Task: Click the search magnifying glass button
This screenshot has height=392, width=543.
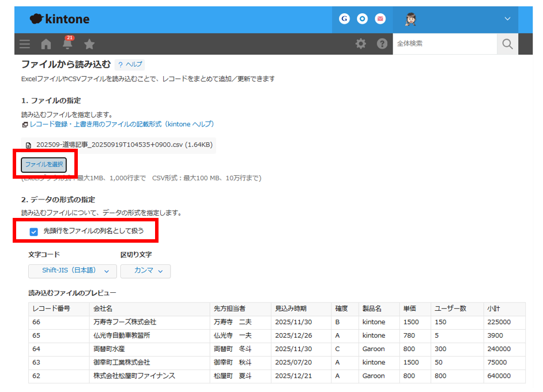Action: click(x=507, y=44)
